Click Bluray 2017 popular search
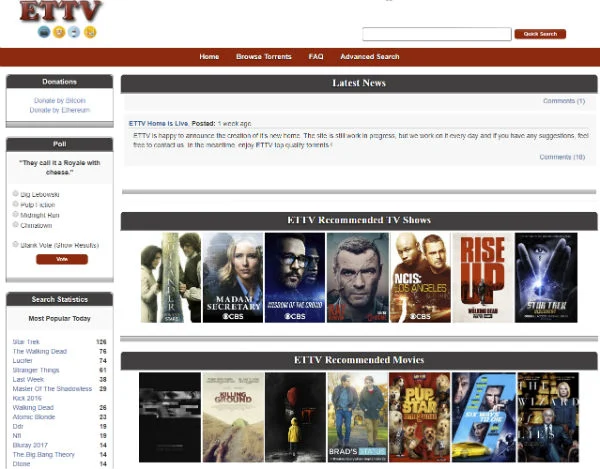Viewport: 600px width, 469px height. [x=30, y=445]
